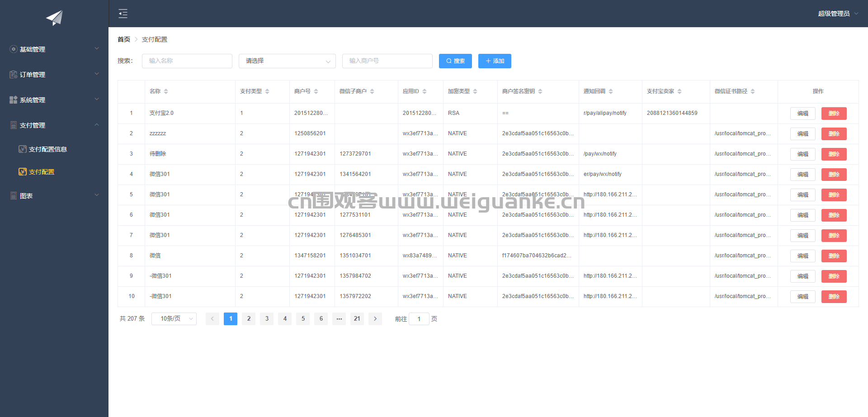868x417 pixels.
Task: Go to page 2
Action: (249, 319)
